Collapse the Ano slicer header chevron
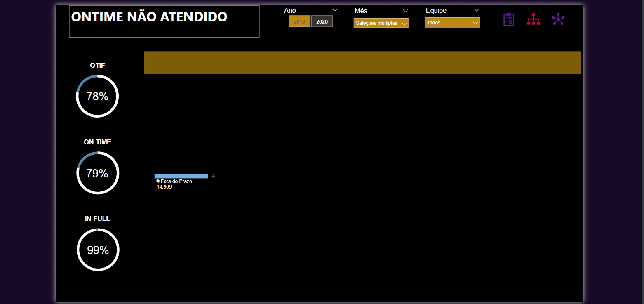This screenshot has width=644, height=304. (335, 10)
